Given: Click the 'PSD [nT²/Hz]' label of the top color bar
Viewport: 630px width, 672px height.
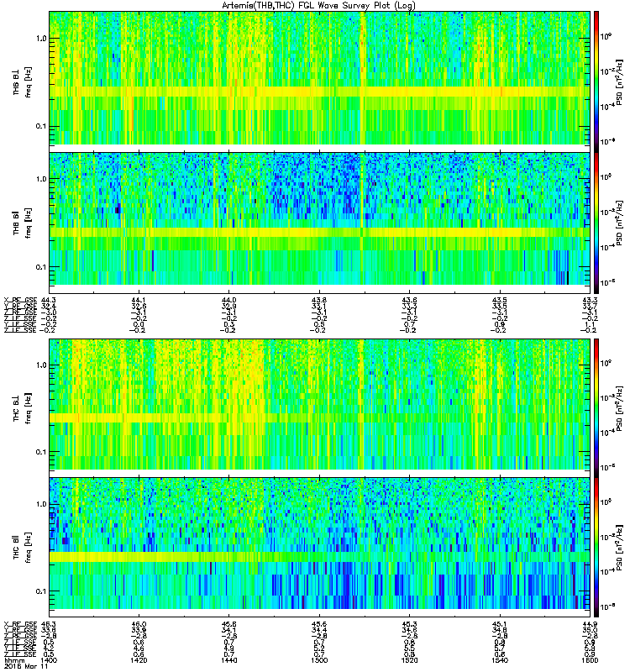Looking at the screenshot, I should [x=619, y=82].
